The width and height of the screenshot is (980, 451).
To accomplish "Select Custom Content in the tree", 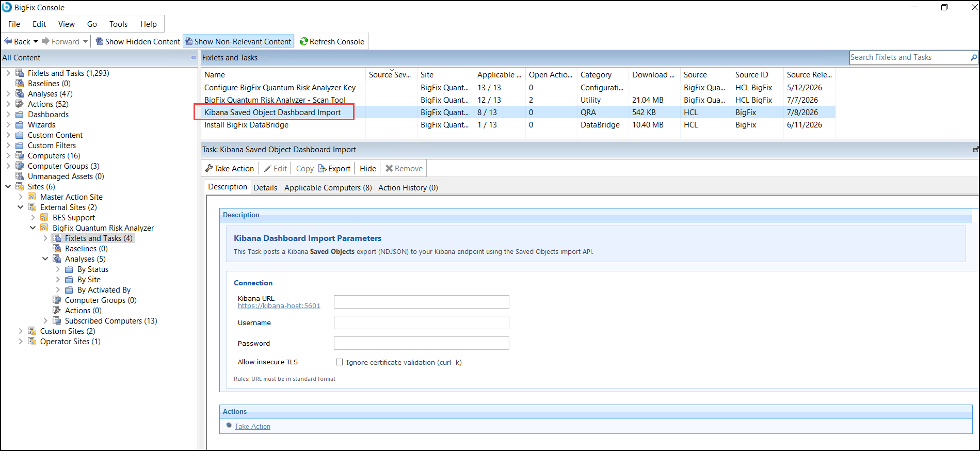I will pyautogui.click(x=55, y=135).
